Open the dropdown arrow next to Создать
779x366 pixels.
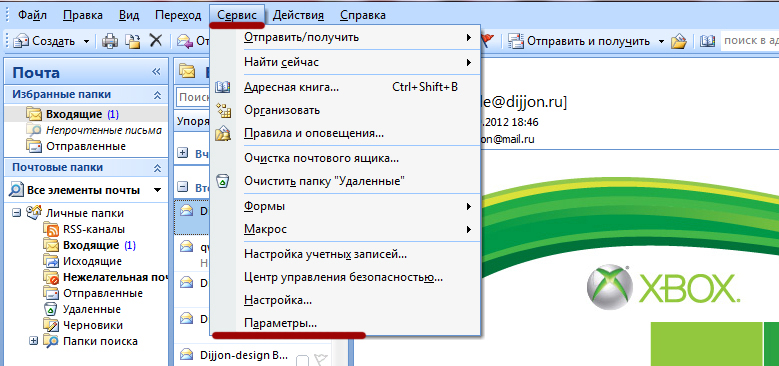[86, 41]
